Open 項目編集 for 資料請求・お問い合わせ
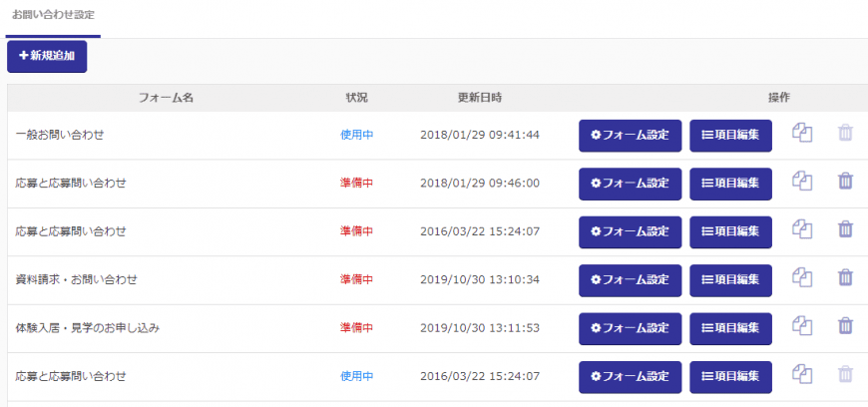This screenshot has height=407, width=868. (730, 279)
